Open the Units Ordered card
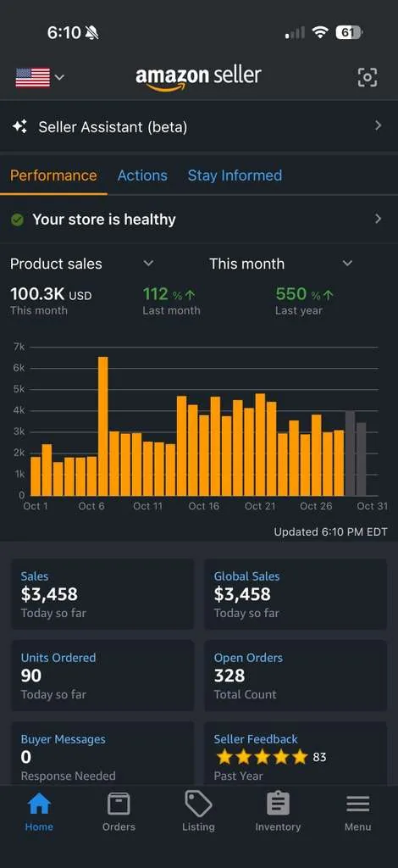Screen dimensions: 398x868 pos(102,676)
